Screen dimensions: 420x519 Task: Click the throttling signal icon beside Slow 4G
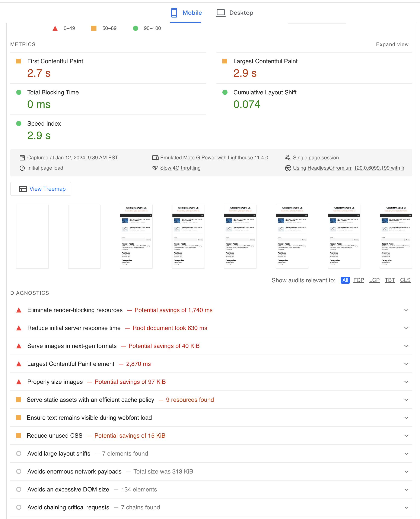pos(155,168)
